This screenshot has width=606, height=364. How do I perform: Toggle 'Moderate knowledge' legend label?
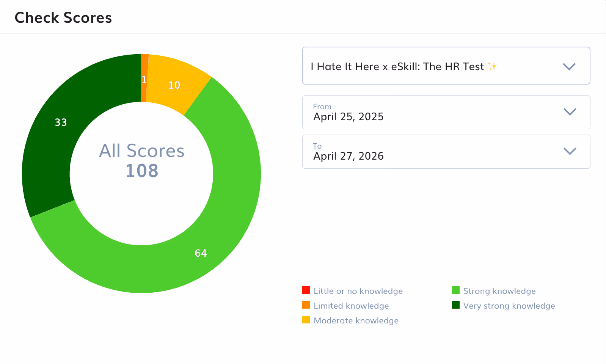(356, 320)
